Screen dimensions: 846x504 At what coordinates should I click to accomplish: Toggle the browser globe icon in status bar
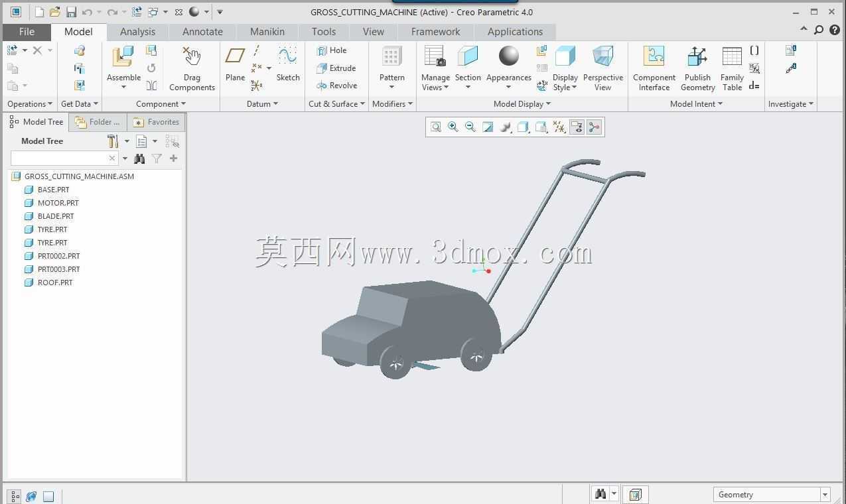(x=31, y=496)
